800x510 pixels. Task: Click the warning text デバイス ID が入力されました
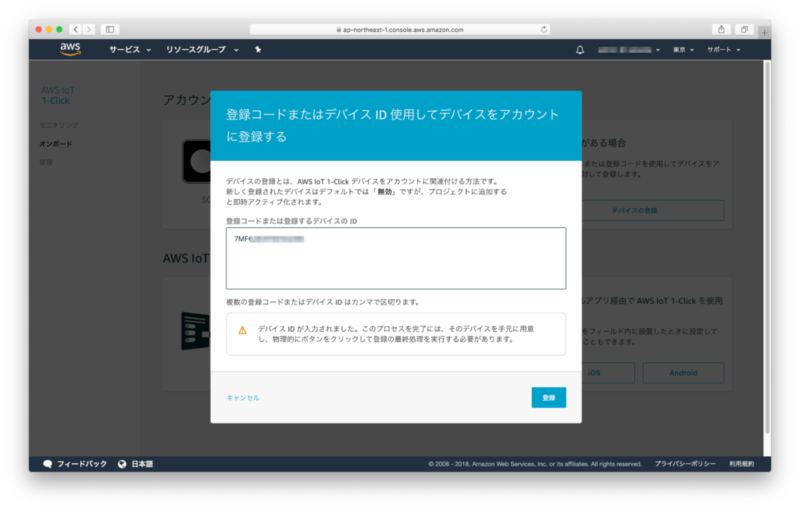[x=396, y=334]
